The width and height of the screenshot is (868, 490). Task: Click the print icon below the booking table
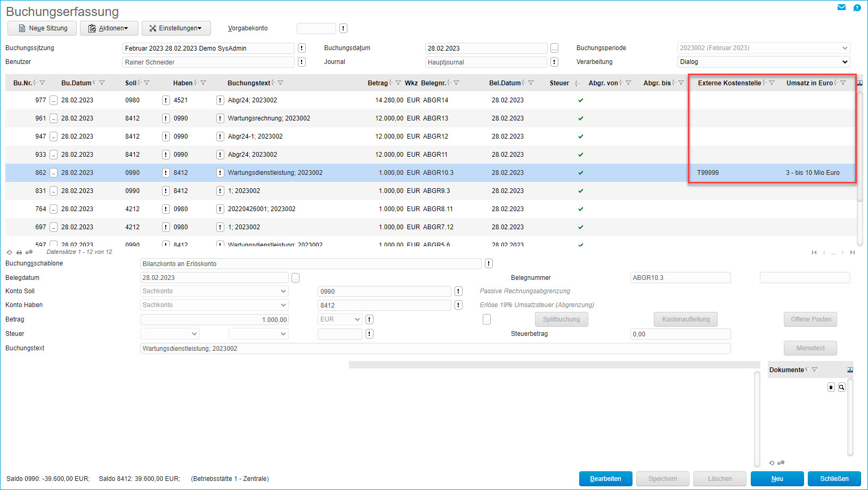point(19,252)
